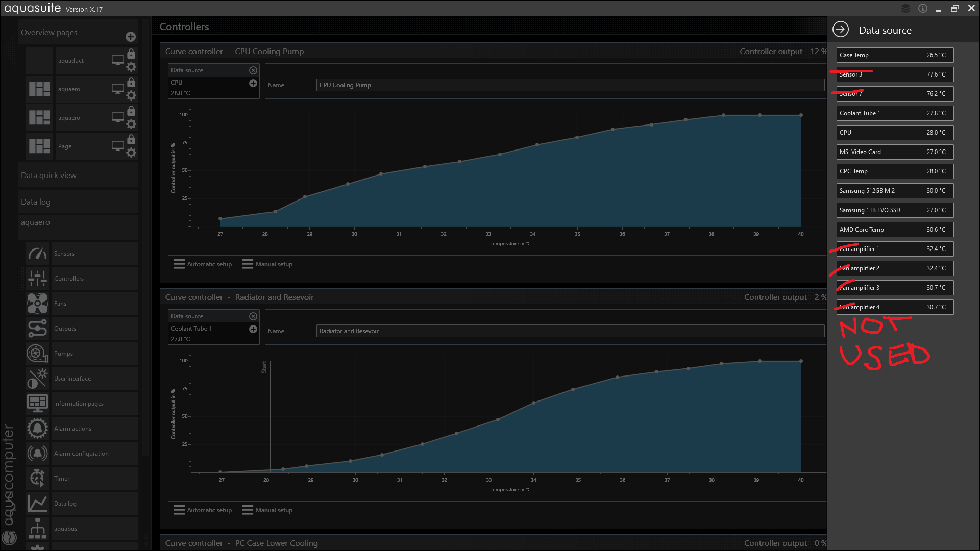Open the Alarm actions bell icon
Image resolution: width=980 pixels, height=551 pixels.
tap(38, 429)
